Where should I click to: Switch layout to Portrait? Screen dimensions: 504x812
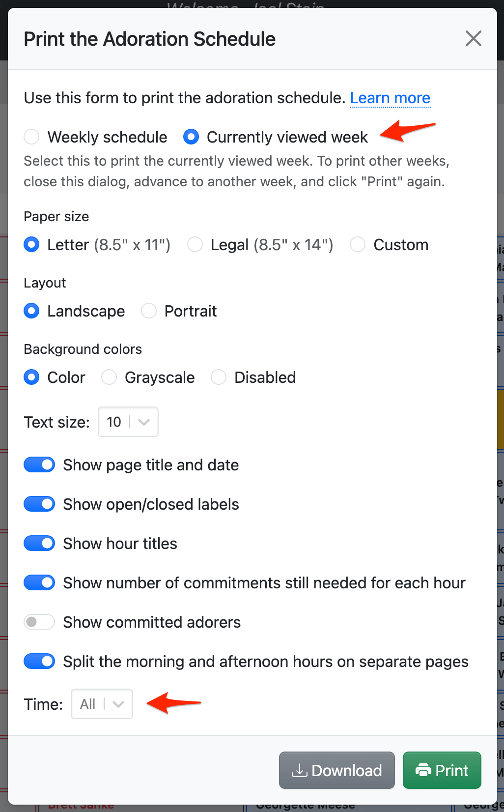pyautogui.click(x=149, y=311)
